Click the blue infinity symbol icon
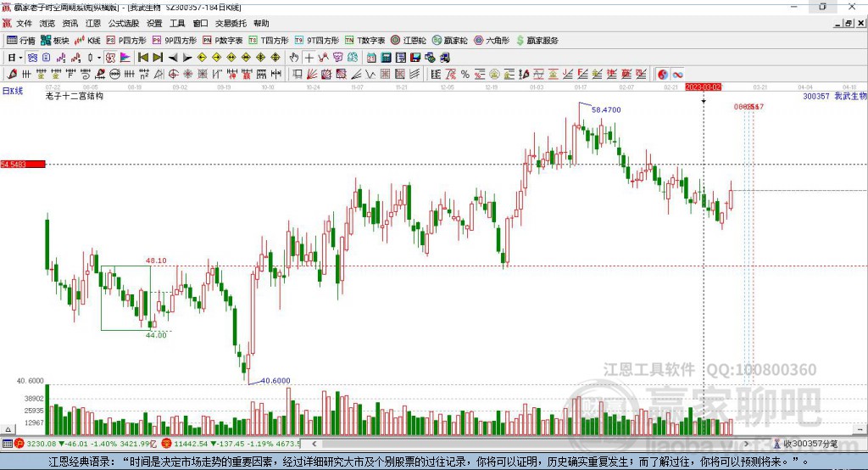Screen dimensions: 868x470 [x=677, y=75]
